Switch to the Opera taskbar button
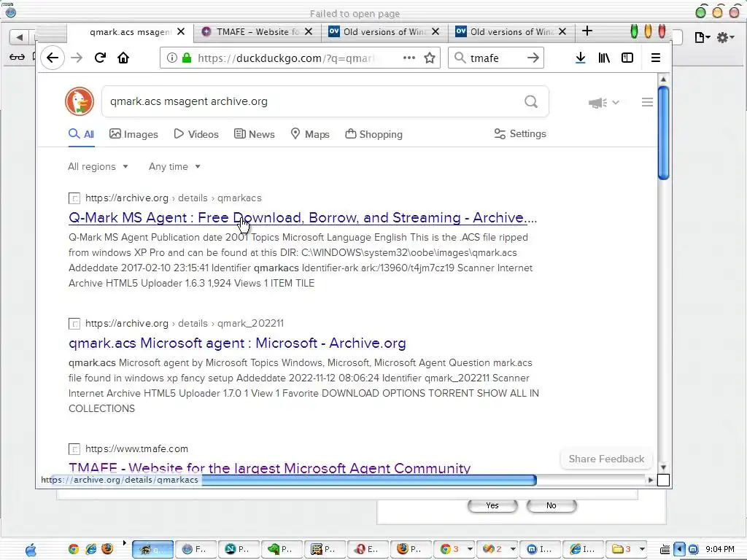The width and height of the screenshot is (747, 560). click(368, 549)
